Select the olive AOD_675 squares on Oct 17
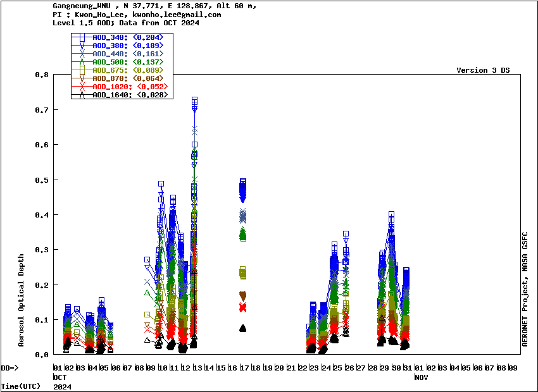 point(243,273)
